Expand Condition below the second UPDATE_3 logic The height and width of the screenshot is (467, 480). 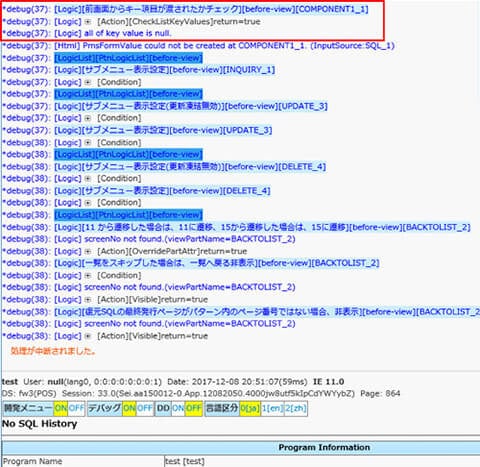[x=88, y=143]
